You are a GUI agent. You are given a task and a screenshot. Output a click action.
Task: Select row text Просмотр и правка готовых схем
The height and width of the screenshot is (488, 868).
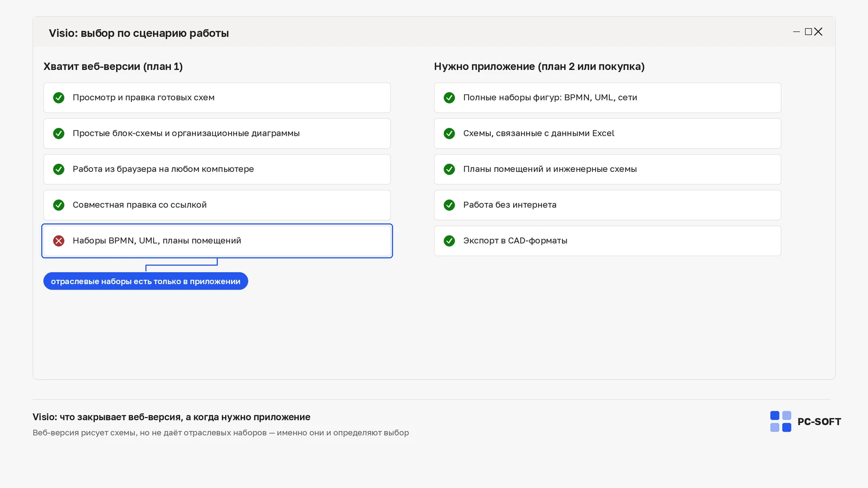coord(144,98)
